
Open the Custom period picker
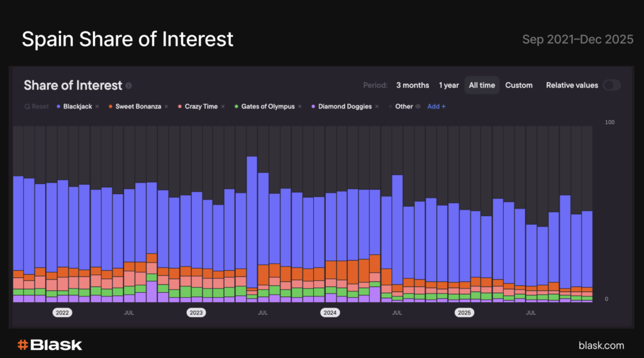point(519,85)
